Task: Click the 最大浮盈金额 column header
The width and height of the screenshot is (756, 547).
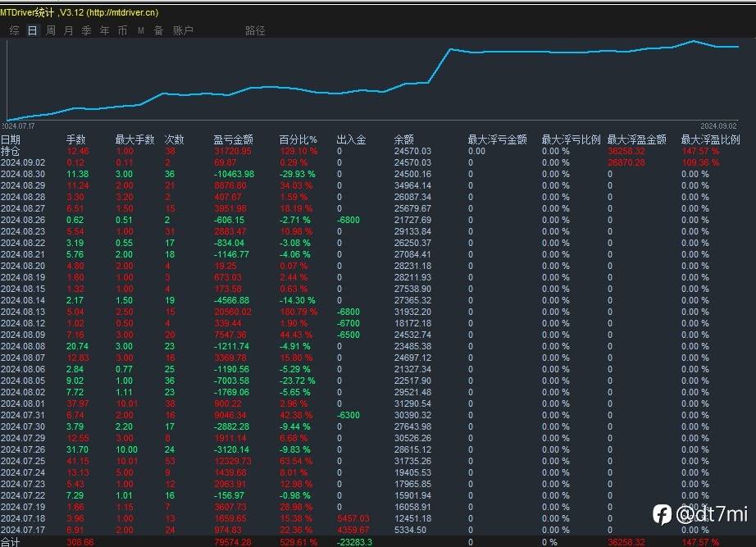Action: [x=636, y=140]
